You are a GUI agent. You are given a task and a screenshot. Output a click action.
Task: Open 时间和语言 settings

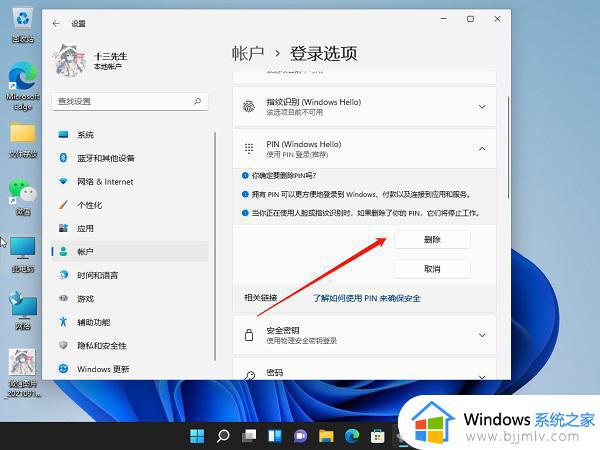coord(130,275)
